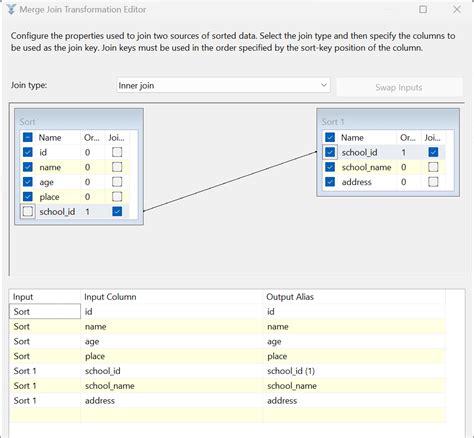This screenshot has width=474, height=438.
Task: Click the Swap Inputs button
Action: click(x=399, y=87)
